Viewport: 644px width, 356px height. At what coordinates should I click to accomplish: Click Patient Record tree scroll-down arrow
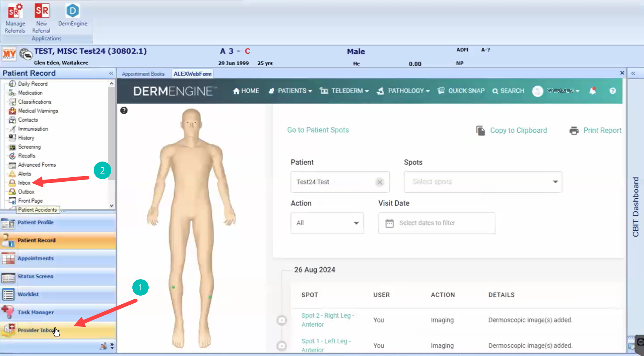[111, 205]
